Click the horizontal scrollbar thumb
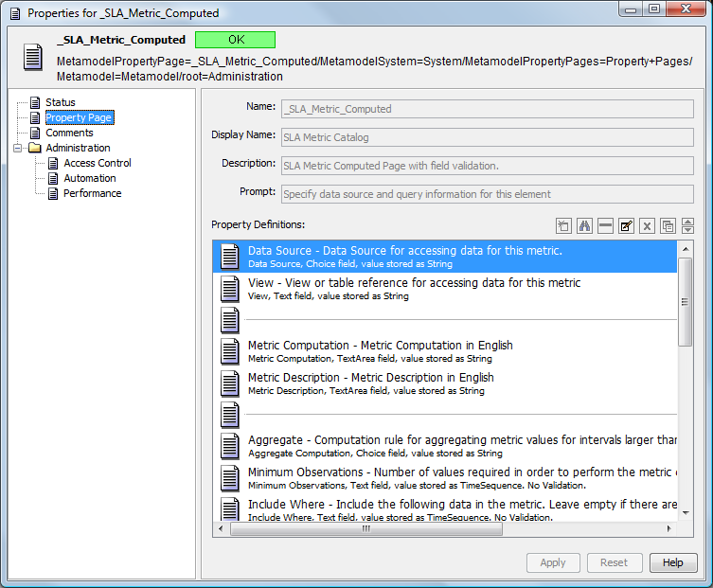The image size is (713, 588). coord(366,528)
